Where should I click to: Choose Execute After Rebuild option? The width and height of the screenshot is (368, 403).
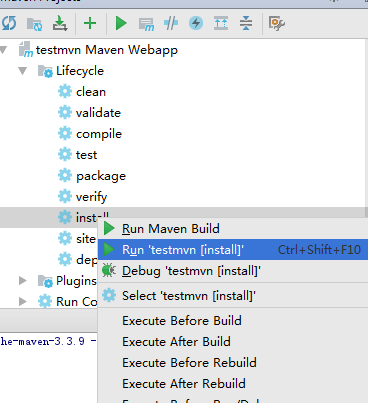click(233, 384)
